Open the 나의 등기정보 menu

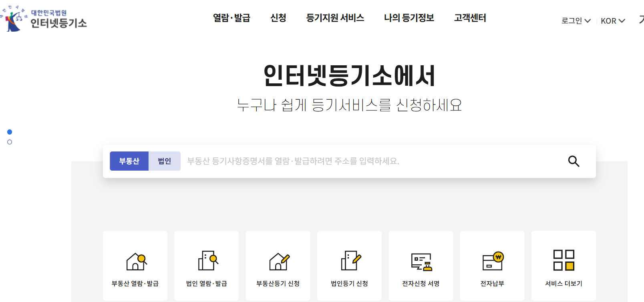(409, 18)
